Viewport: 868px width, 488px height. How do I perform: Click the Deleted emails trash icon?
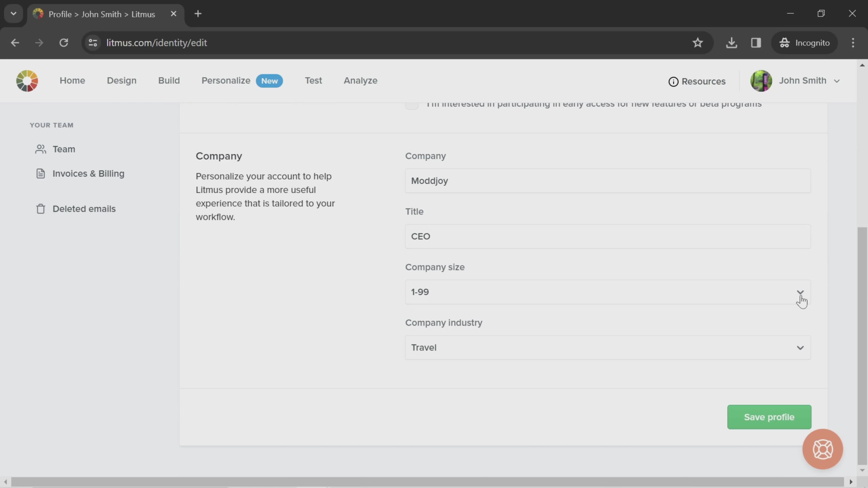click(x=40, y=209)
